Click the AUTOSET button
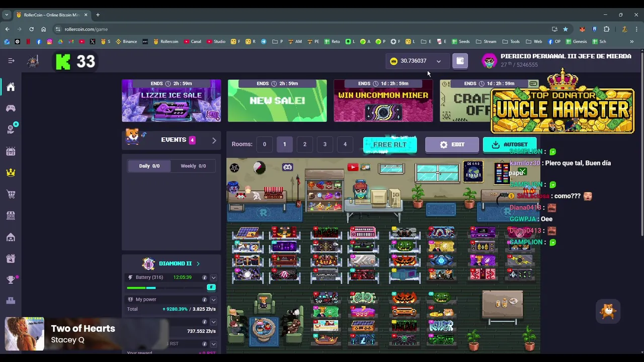Image resolution: width=644 pixels, height=362 pixels. point(510,144)
